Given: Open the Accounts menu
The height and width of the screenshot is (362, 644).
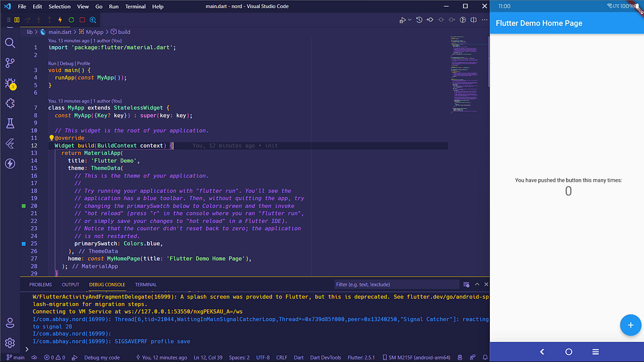Looking at the screenshot, I should tap(10, 323).
